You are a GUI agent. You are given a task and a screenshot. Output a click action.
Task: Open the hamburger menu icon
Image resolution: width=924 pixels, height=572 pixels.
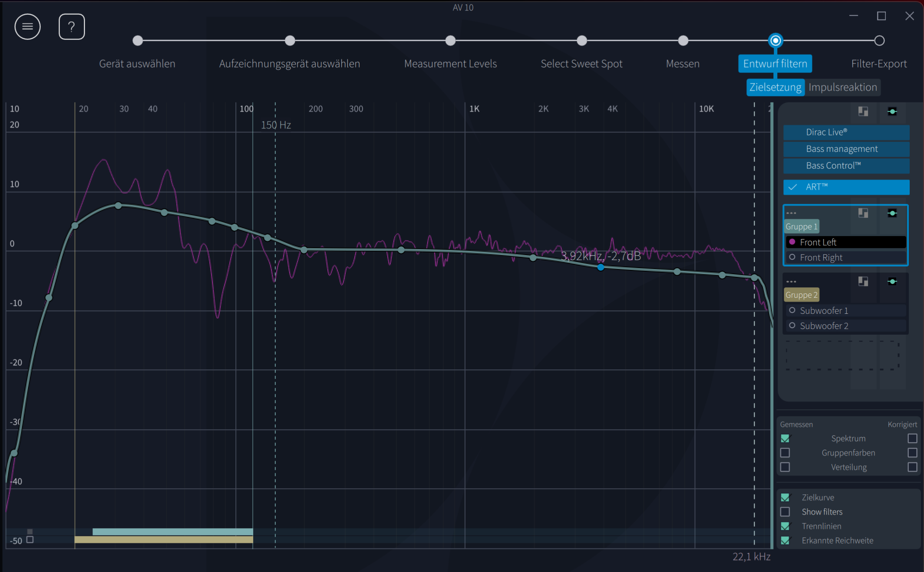[x=27, y=27]
